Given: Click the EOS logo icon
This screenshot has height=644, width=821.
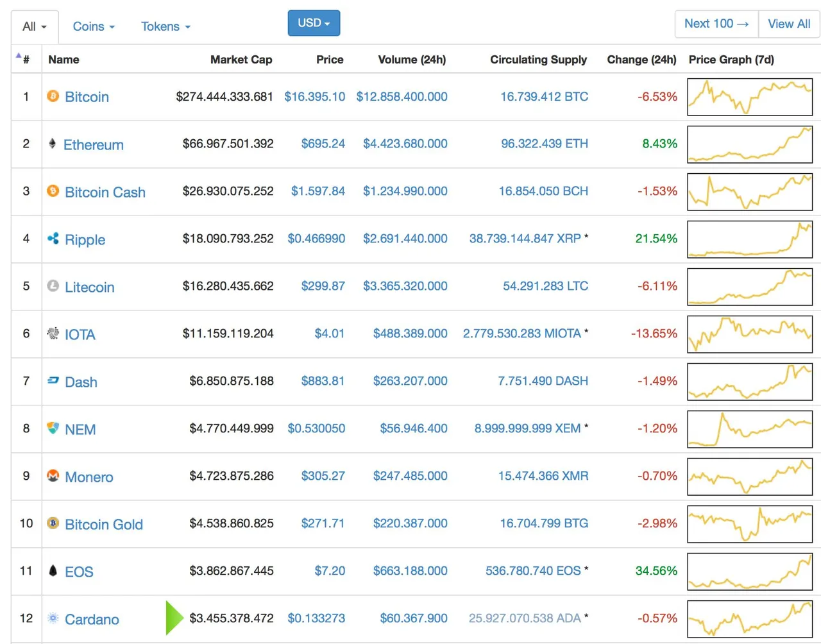Looking at the screenshot, I should tap(53, 570).
